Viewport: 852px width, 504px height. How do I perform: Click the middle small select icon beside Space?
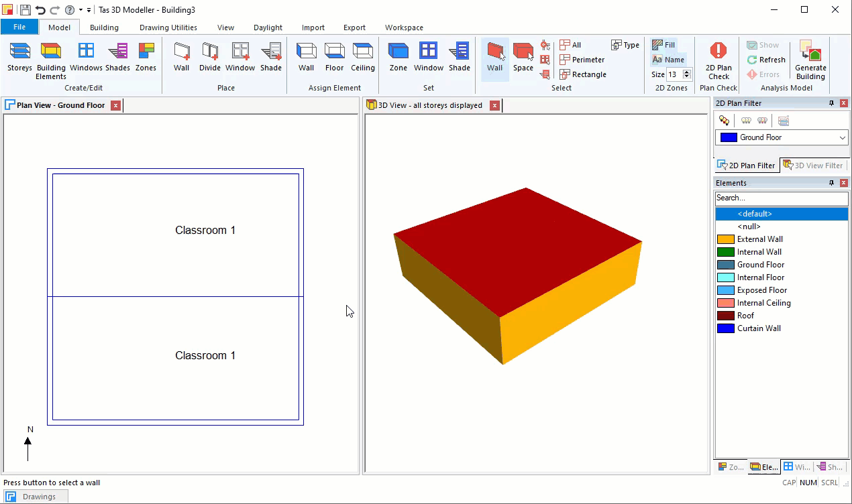pos(545,60)
